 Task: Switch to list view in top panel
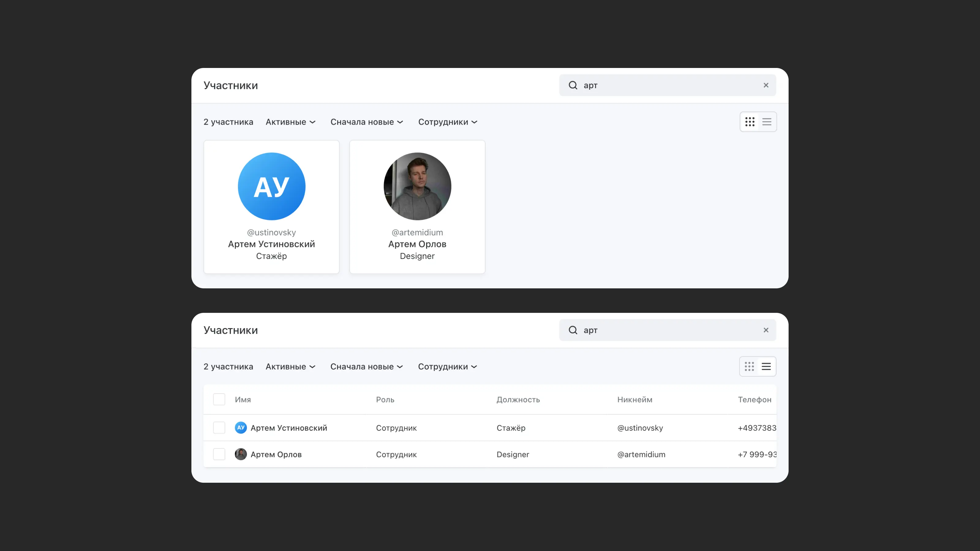[x=767, y=122]
